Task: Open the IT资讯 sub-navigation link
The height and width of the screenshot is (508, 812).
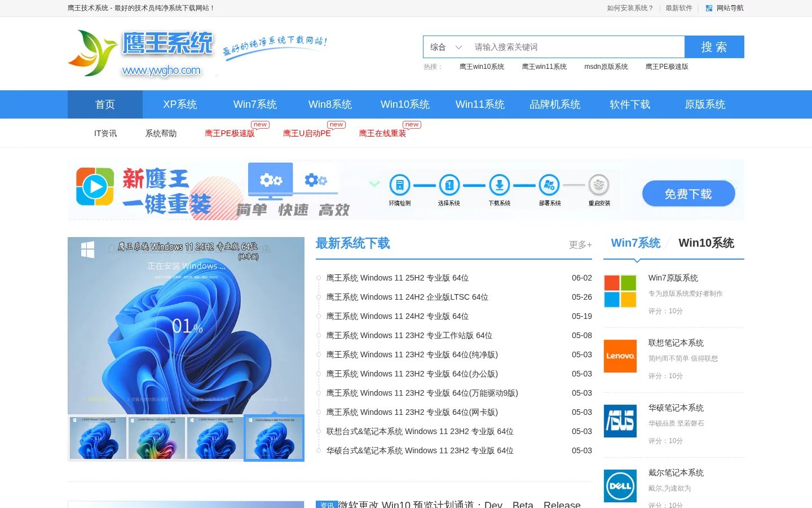Action: pos(105,133)
